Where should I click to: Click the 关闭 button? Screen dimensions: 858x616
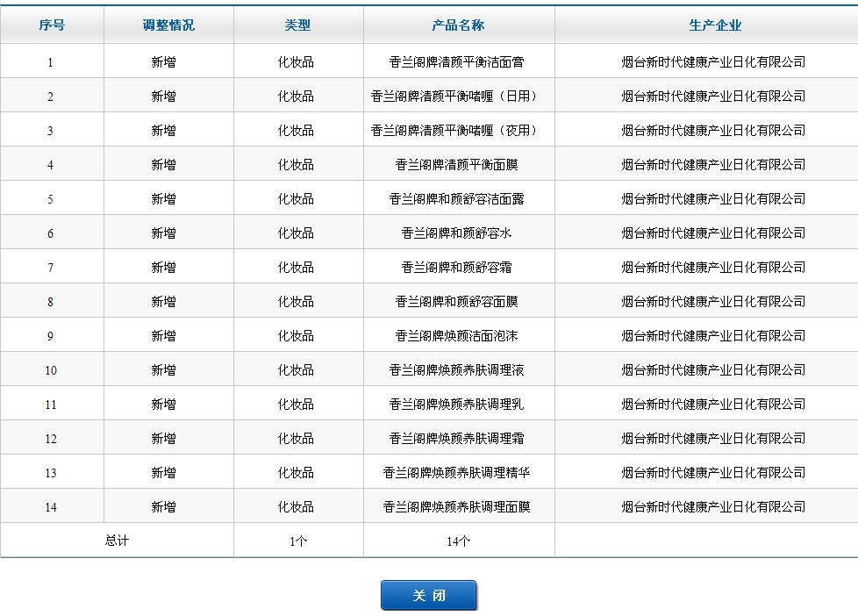[428, 595]
